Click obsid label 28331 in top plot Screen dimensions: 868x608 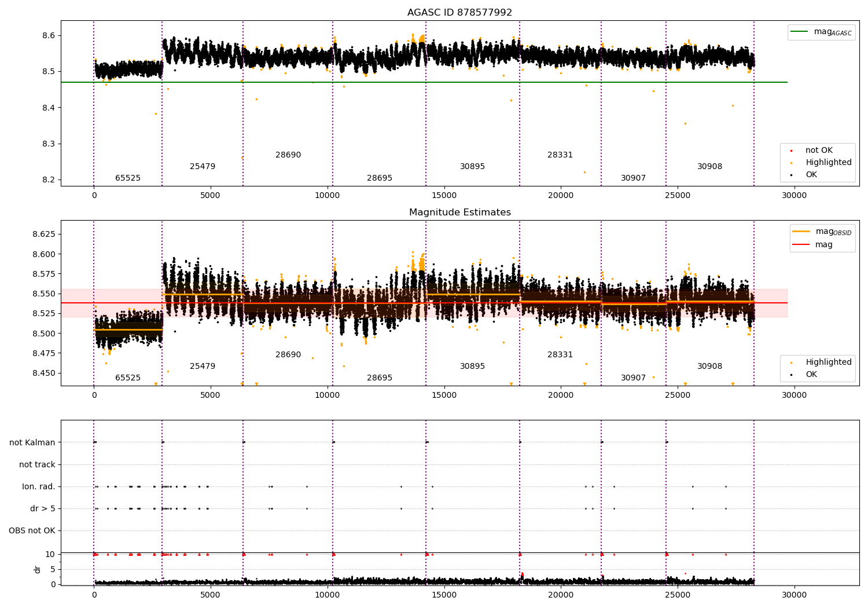[x=560, y=155]
